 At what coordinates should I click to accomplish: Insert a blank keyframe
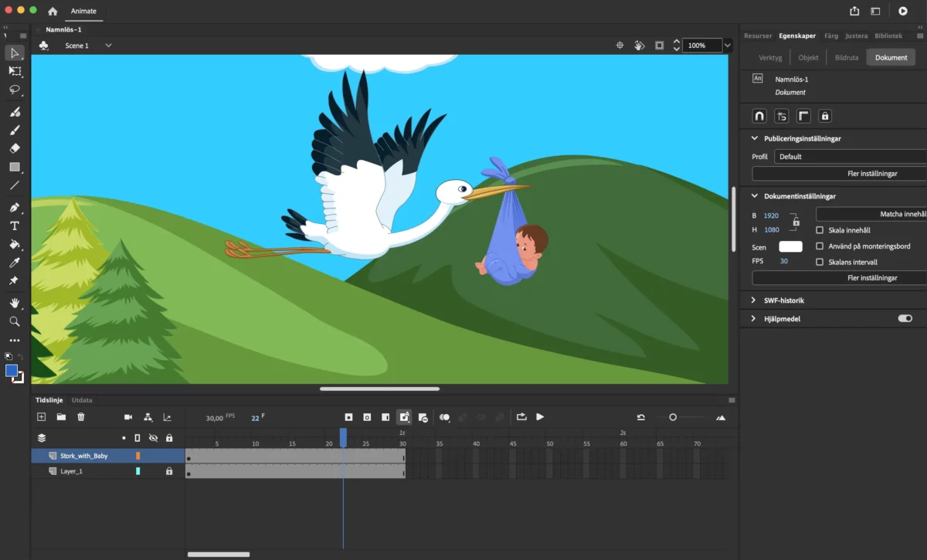367,417
